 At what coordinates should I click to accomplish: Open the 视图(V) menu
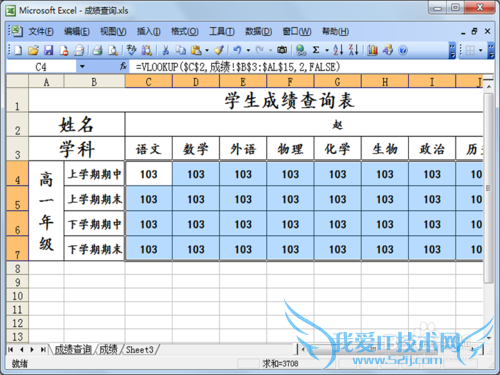point(113,31)
